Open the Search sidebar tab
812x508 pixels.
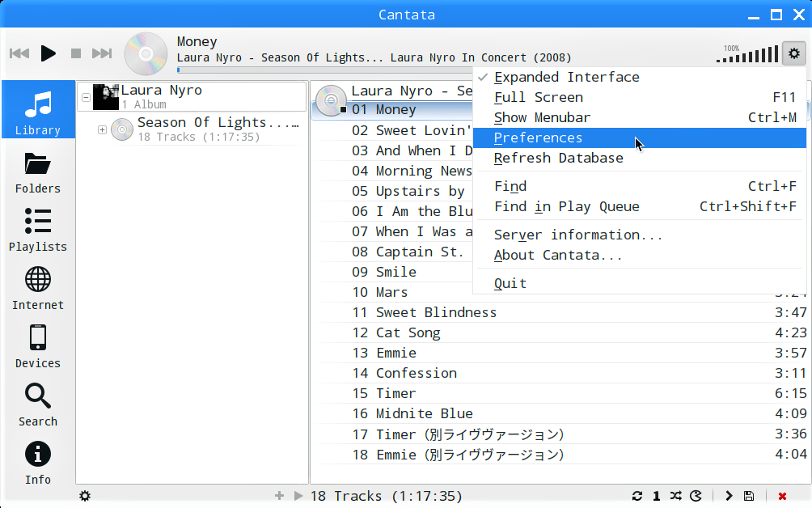click(38, 405)
